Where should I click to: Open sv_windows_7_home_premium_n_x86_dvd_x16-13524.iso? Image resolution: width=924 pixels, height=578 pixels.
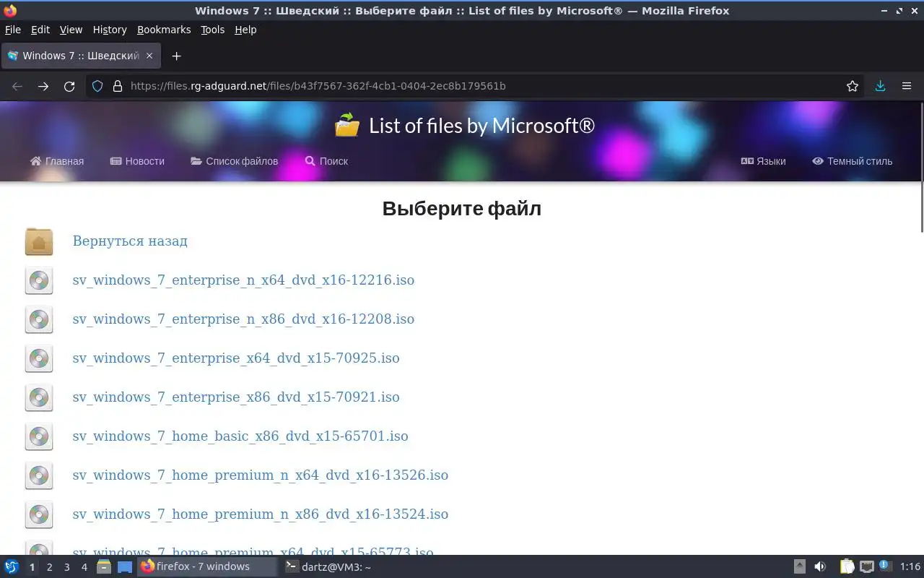tap(261, 514)
